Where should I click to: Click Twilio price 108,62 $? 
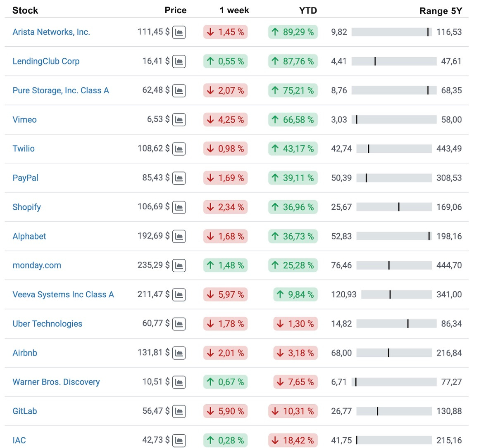coord(153,149)
